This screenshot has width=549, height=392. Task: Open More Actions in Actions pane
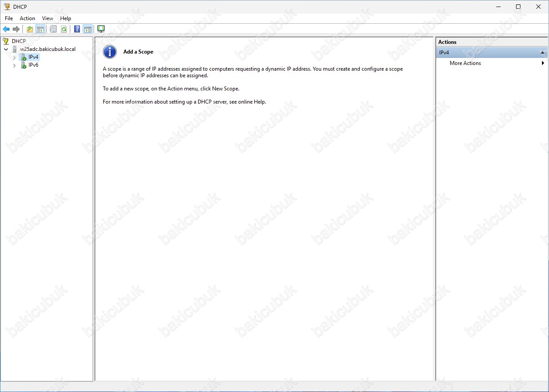[465, 63]
